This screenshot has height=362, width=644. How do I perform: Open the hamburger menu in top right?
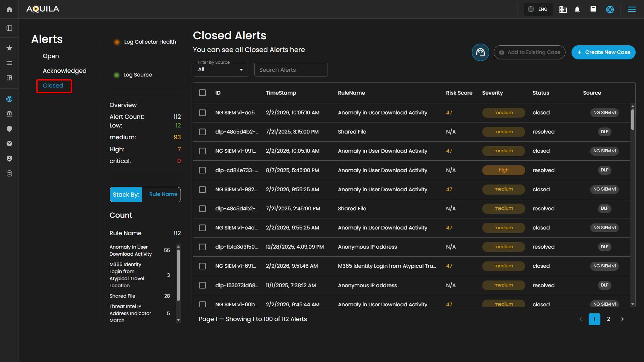pos(631,9)
